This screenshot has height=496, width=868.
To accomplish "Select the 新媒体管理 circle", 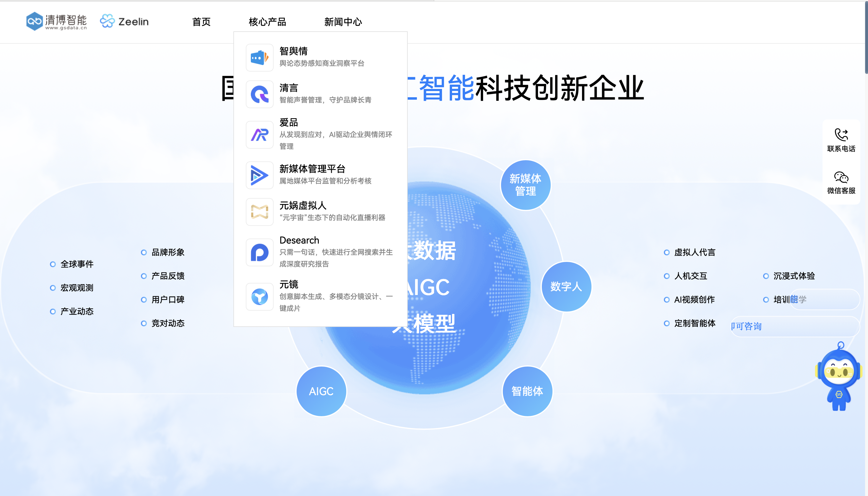I will click(525, 185).
